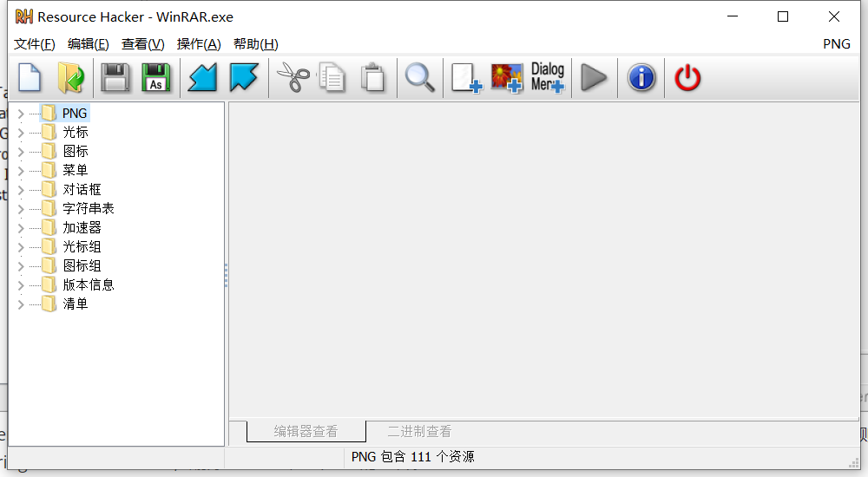Show info via the blue i icon
Screen dimensions: 868x477
(x=641, y=77)
